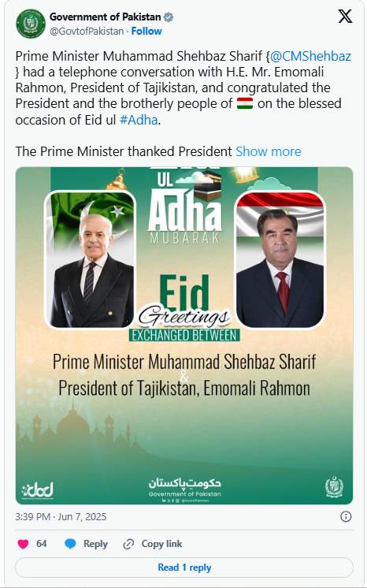This screenshot has width=367, height=588.
Task: Click the verified badge next to the account name
Action: click(x=169, y=17)
